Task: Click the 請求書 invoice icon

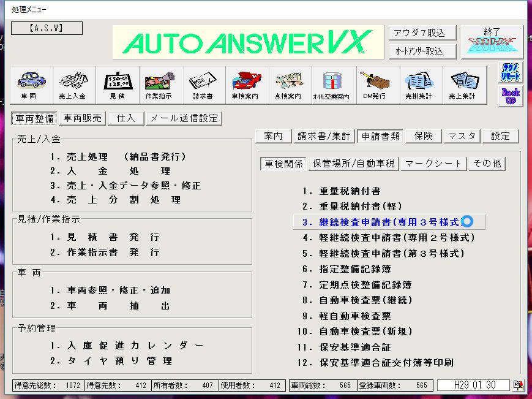Action: pos(204,85)
